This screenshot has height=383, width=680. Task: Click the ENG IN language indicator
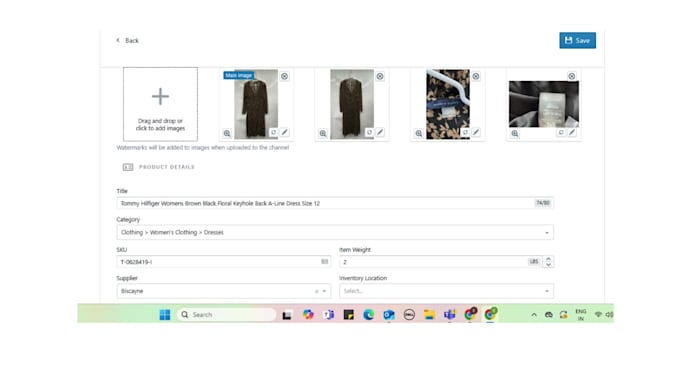(581, 315)
